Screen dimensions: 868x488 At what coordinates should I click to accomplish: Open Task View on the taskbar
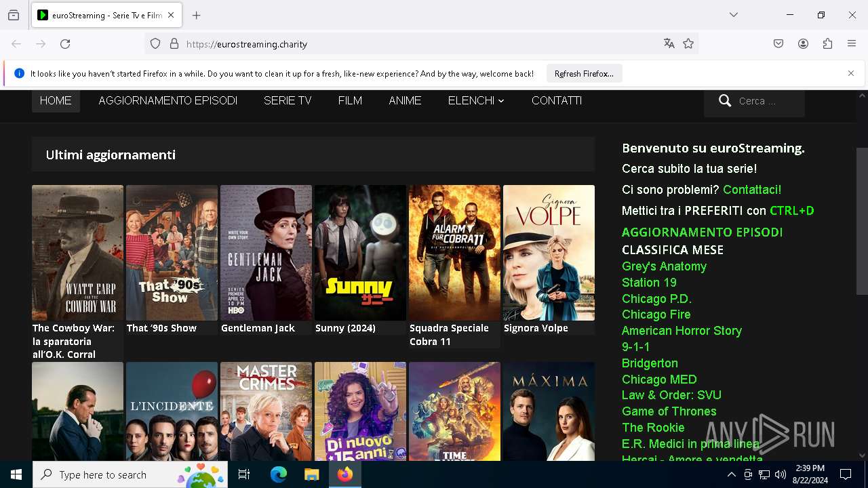pos(244,474)
